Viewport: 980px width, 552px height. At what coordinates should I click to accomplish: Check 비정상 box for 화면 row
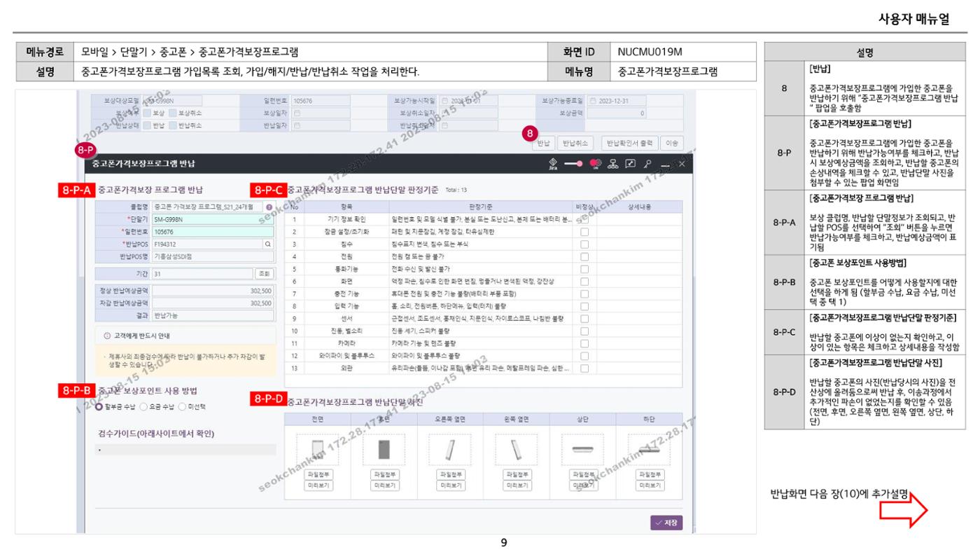pos(584,282)
